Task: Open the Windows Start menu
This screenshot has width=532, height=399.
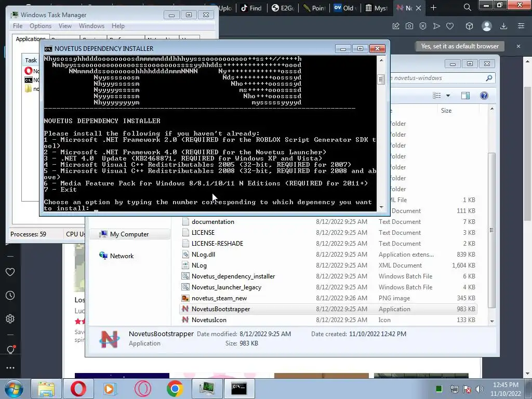Action: [x=14, y=389]
